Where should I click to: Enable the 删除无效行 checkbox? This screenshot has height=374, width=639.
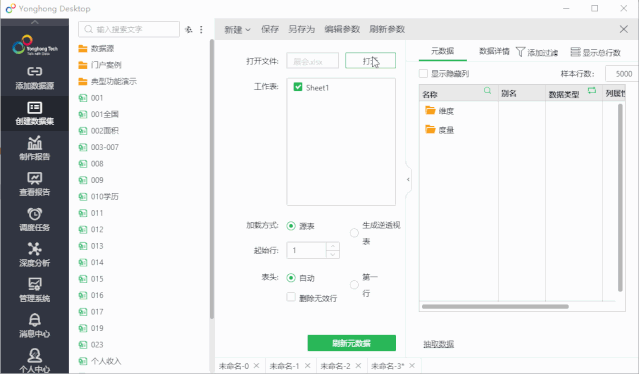(291, 297)
